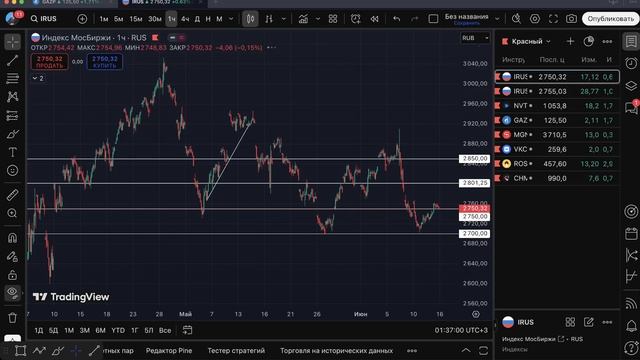Viewport: 640px width, 360px height.
Task: Open the alerts clock icon in right sidebar
Action: [631, 63]
